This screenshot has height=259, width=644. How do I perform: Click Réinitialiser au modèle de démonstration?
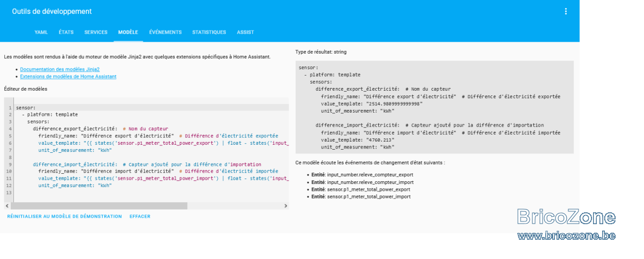pos(64,217)
